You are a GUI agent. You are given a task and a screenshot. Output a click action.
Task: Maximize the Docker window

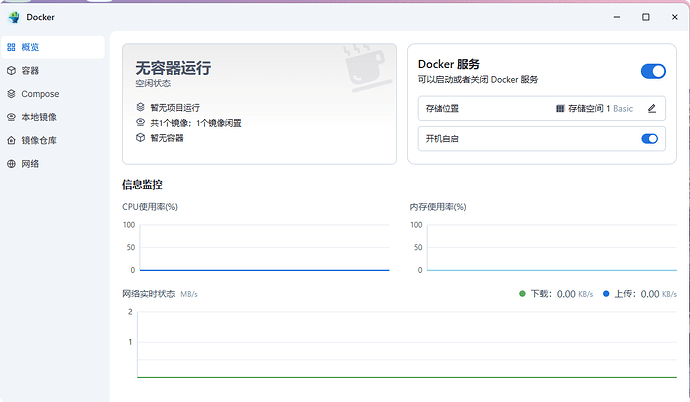[x=646, y=17]
